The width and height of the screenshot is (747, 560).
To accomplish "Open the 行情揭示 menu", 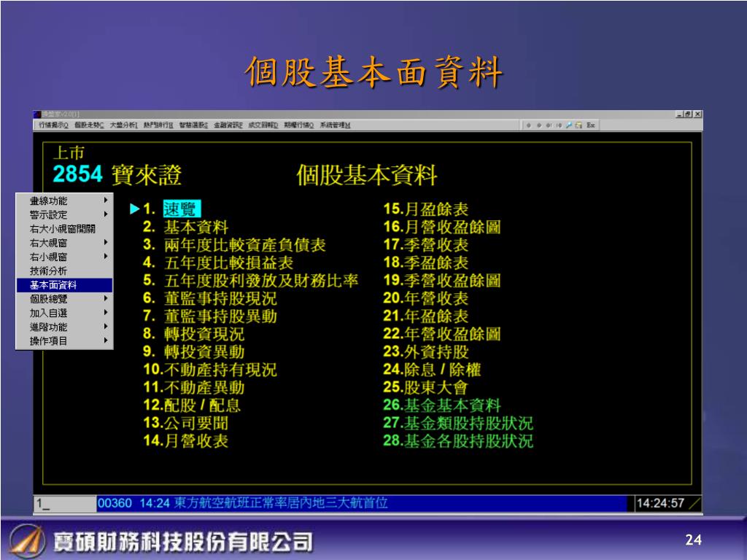I will [53, 125].
